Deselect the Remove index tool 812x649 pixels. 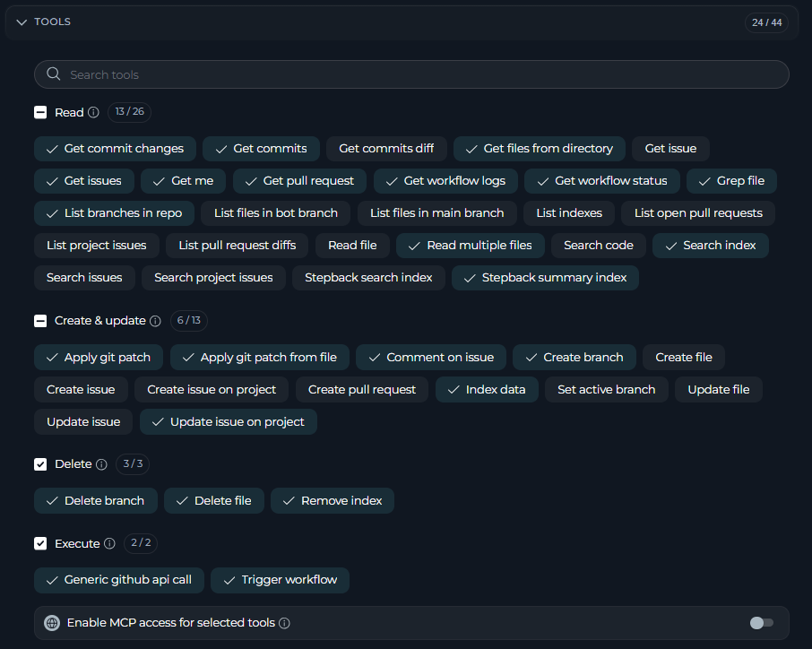[x=333, y=501]
